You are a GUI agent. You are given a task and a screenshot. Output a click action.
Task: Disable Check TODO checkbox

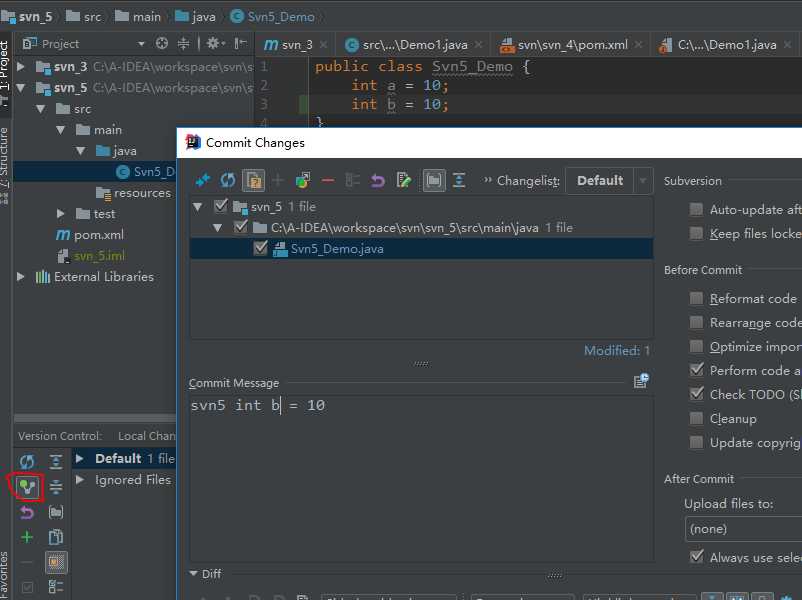pos(696,394)
